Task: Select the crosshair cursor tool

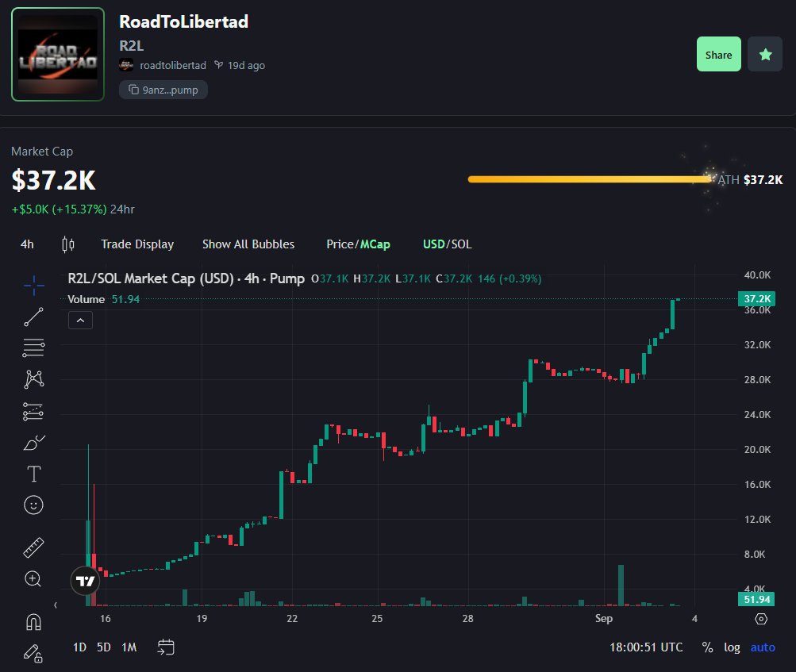Action: click(33, 286)
